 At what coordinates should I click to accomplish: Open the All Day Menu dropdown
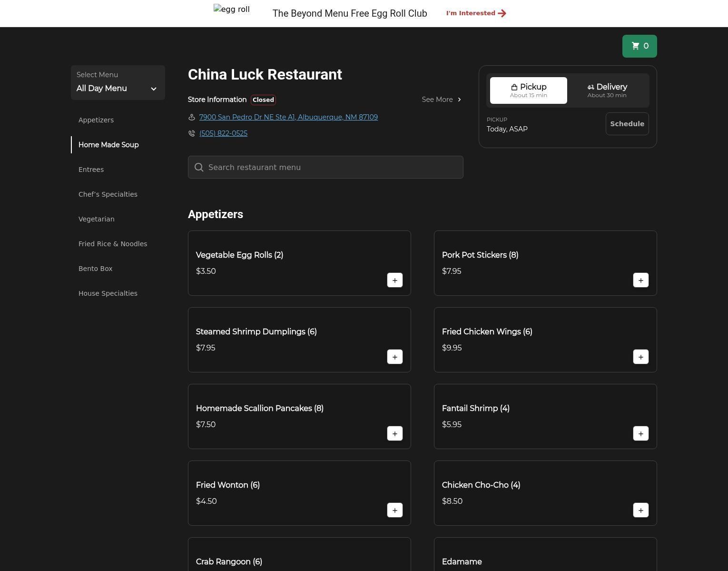pyautogui.click(x=118, y=83)
